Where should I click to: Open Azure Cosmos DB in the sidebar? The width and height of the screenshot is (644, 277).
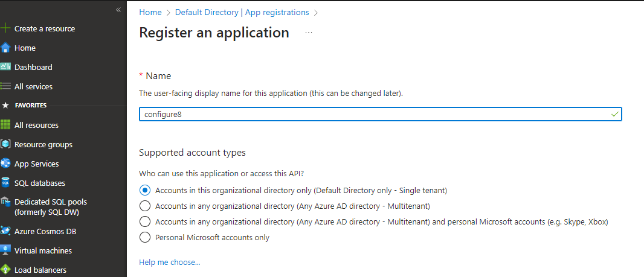pos(45,231)
